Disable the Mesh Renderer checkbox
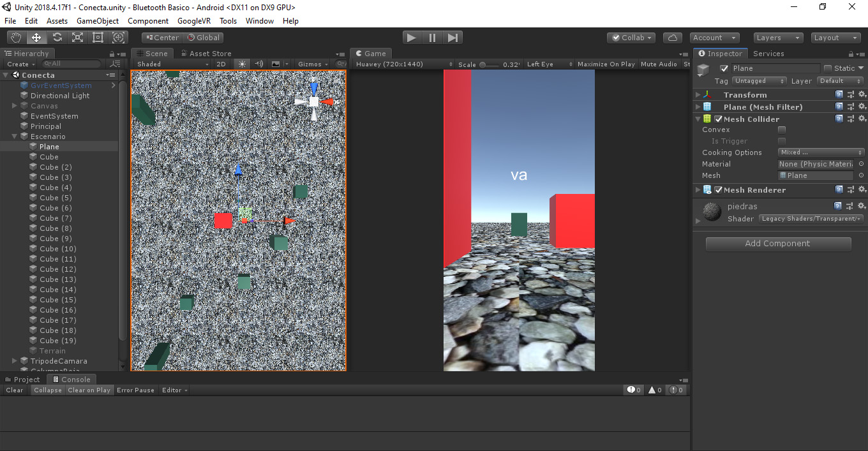Viewport: 868px width, 451px height. click(719, 190)
